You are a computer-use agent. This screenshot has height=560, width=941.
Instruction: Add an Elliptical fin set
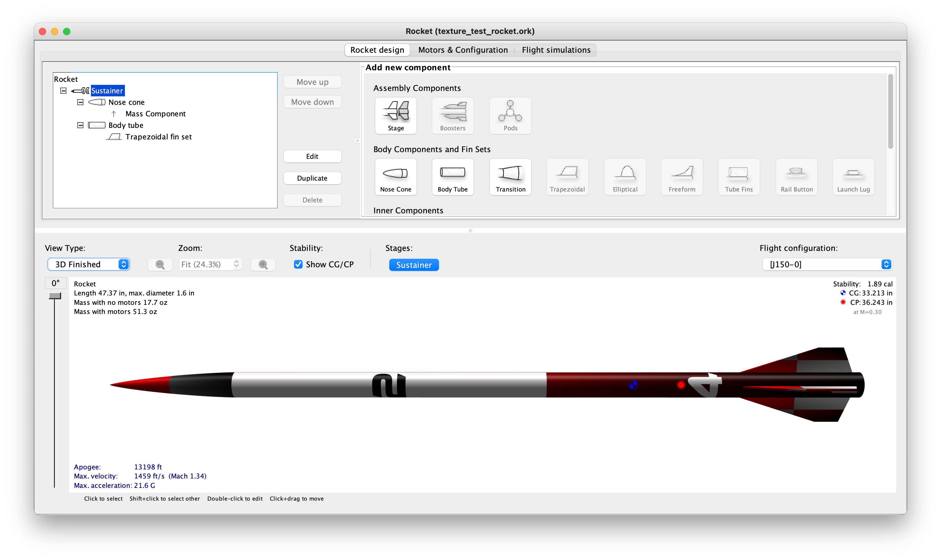(x=625, y=177)
